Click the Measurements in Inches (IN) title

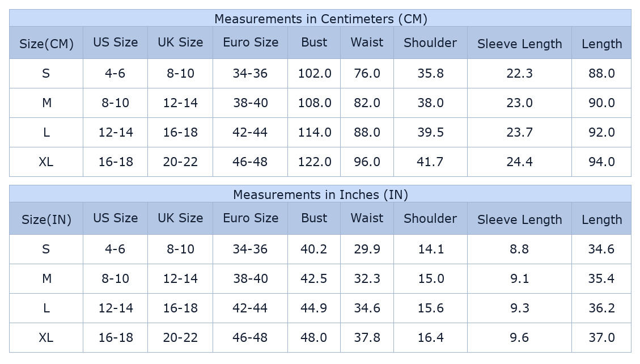(320, 194)
